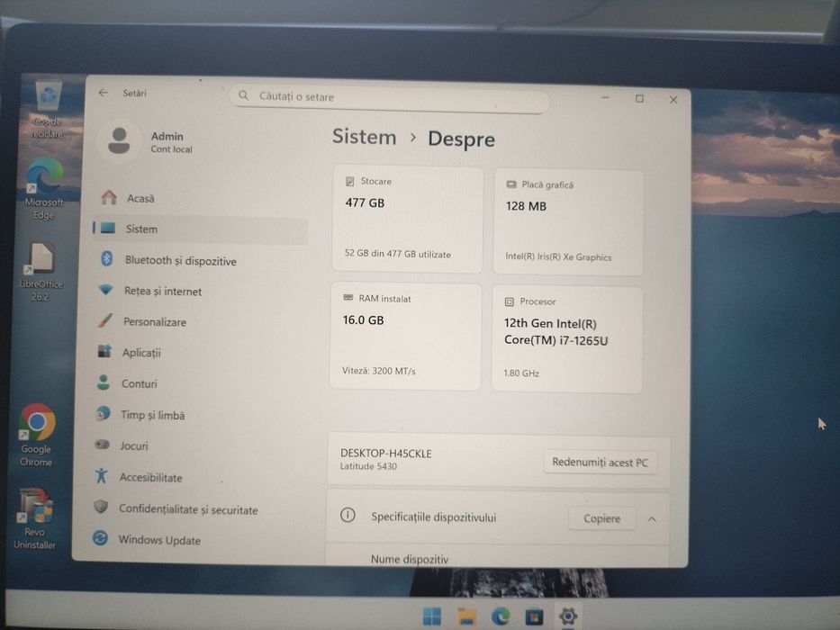The image size is (840, 630).
Task: Click the Jocuri controller icon
Action: (x=102, y=444)
